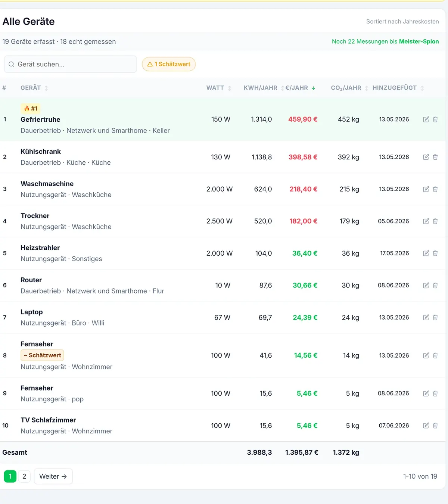Toggle the 1 Schätzwert filter chip
448x504 pixels.
169,64
